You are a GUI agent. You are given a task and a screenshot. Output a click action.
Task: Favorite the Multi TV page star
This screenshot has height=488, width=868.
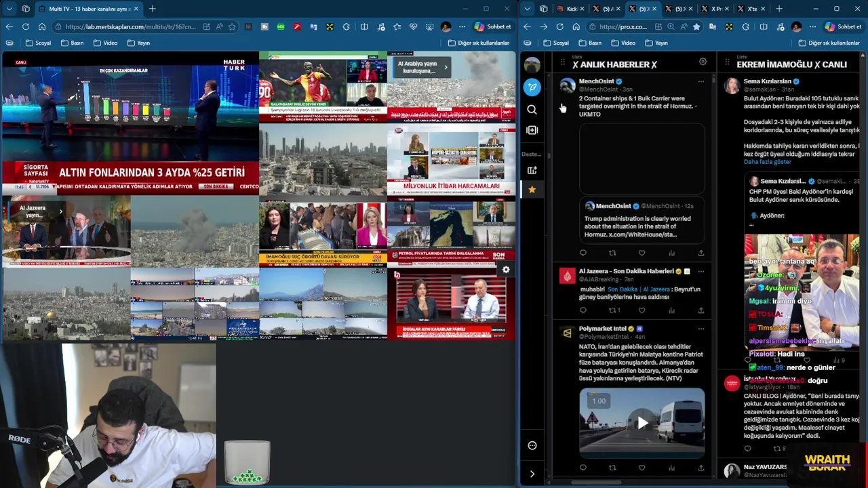pos(232,26)
